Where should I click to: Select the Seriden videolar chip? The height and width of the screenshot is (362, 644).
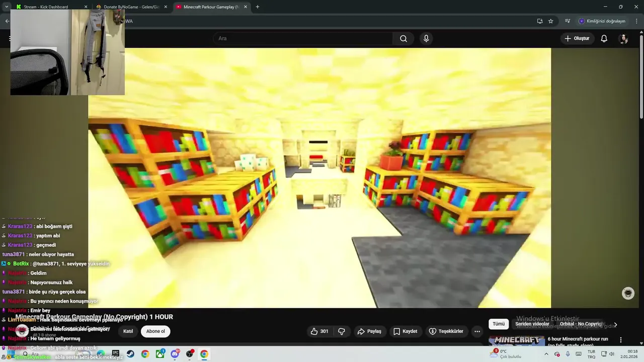point(532,324)
